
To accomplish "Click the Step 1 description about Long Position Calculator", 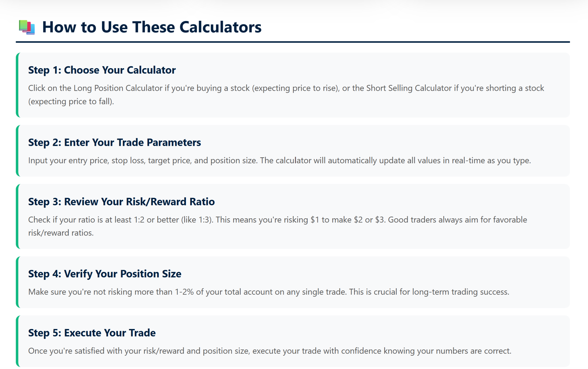I will (286, 95).
